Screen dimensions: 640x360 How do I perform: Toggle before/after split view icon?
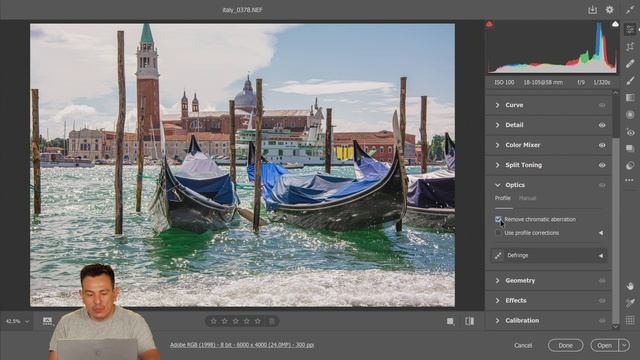click(x=469, y=321)
